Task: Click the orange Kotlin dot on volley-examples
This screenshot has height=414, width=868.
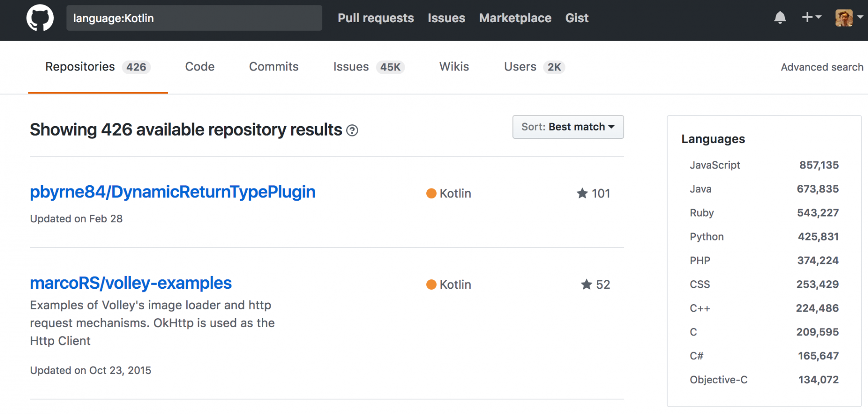Action: point(431,284)
